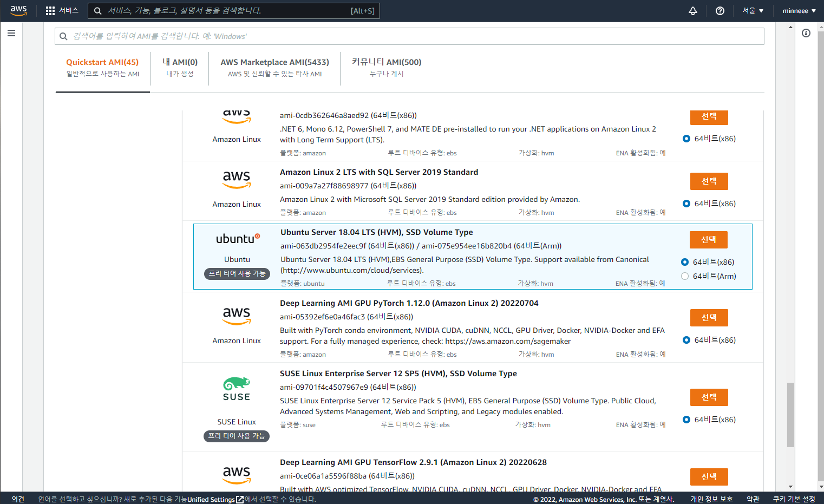Switch to the 내 AMI(0) tab
This screenshot has width=824, height=504.
point(180,68)
